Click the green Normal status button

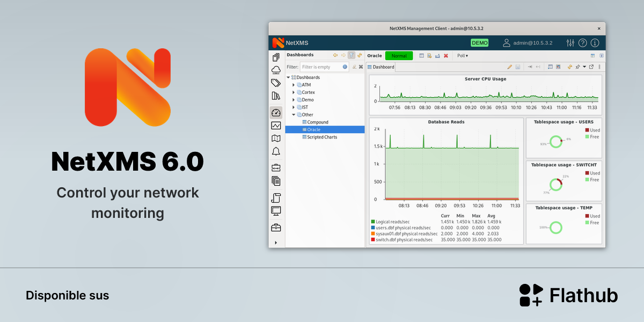[399, 56]
